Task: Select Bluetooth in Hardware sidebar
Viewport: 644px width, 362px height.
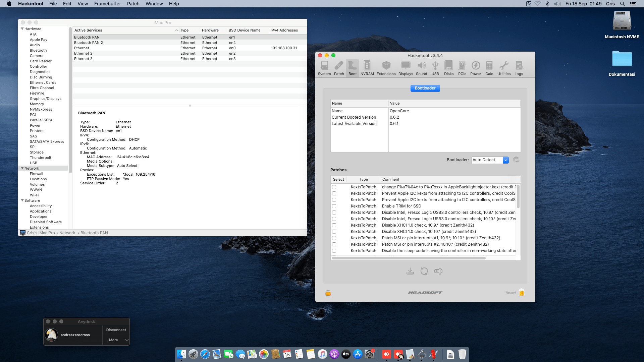Action: point(38,50)
